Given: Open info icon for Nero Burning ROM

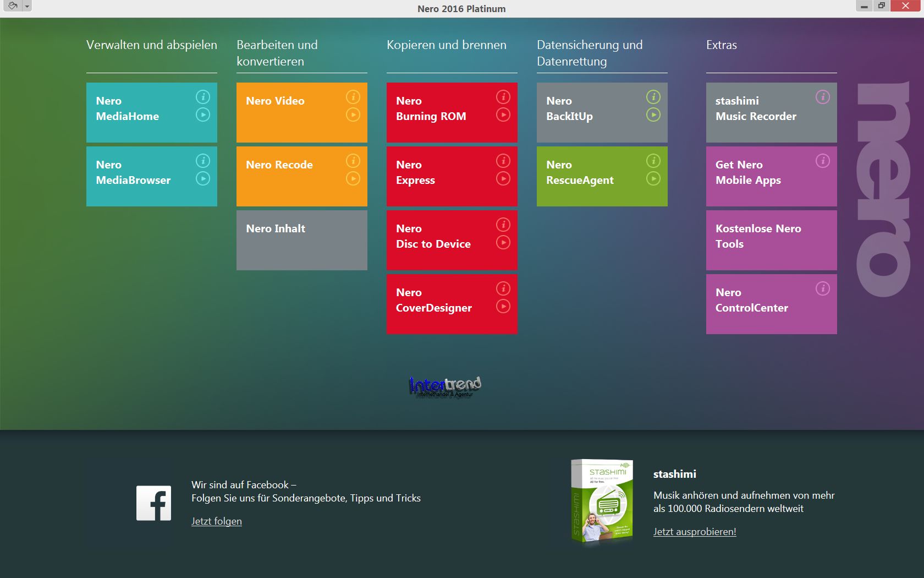Looking at the screenshot, I should 503,97.
